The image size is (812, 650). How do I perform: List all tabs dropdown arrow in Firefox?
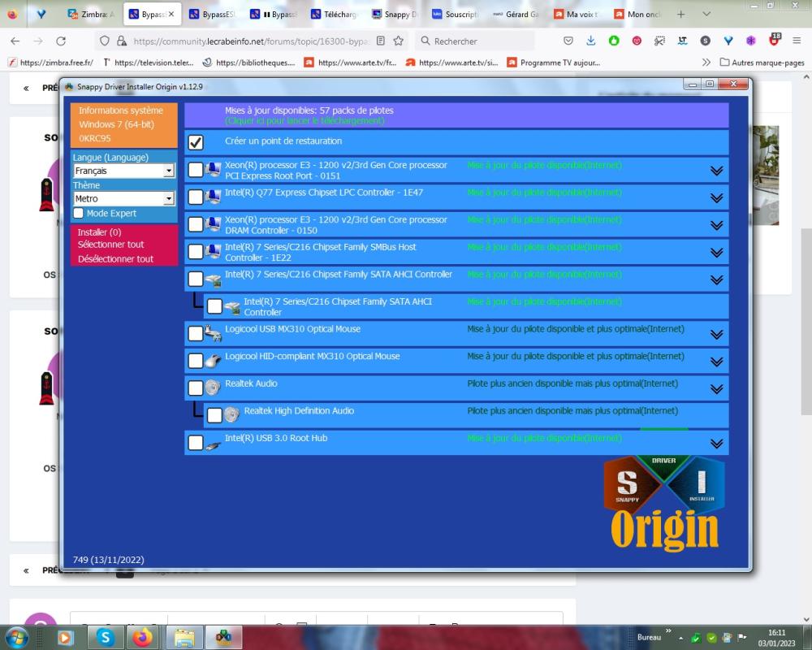(706, 15)
